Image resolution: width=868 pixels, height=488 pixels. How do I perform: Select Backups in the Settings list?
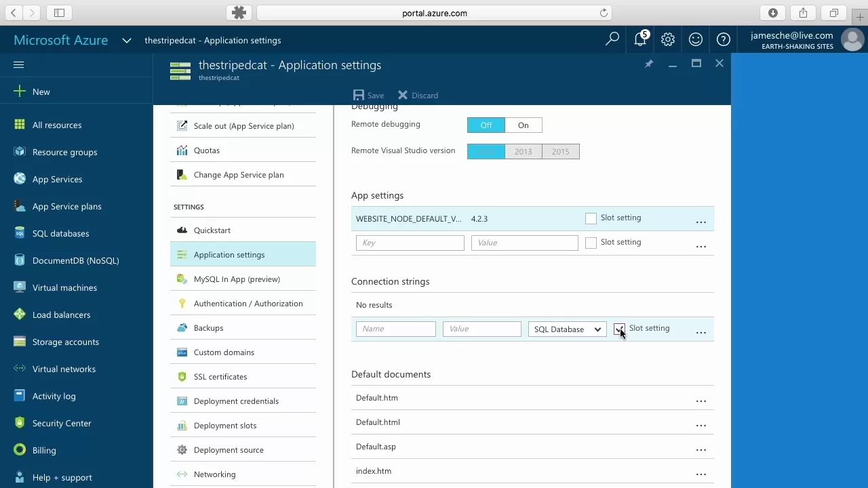coord(207,327)
